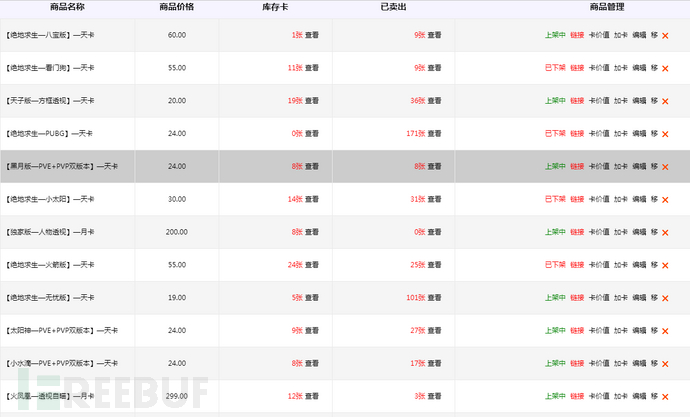Open 链接 for the PUBG product
This screenshot has width=690, height=417.
point(577,133)
